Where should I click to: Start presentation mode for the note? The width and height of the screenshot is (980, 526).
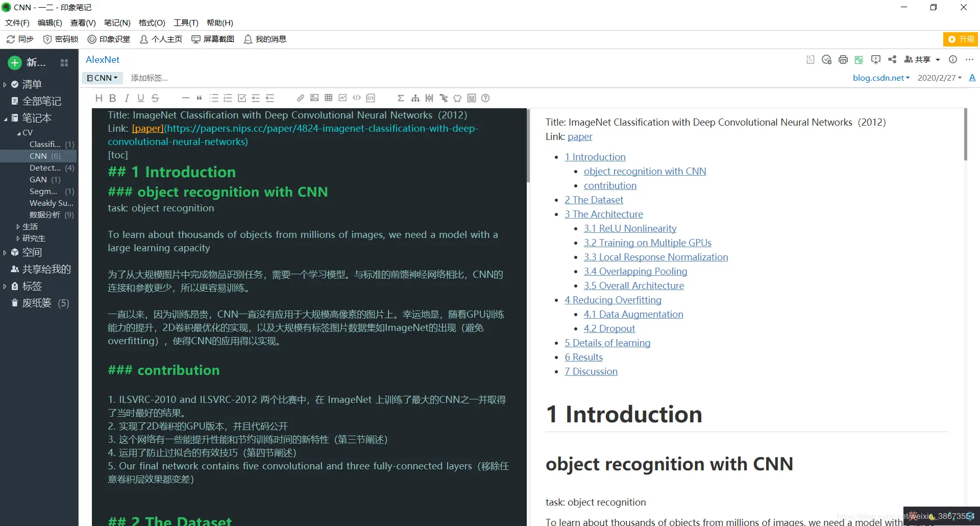pyautogui.click(x=876, y=59)
